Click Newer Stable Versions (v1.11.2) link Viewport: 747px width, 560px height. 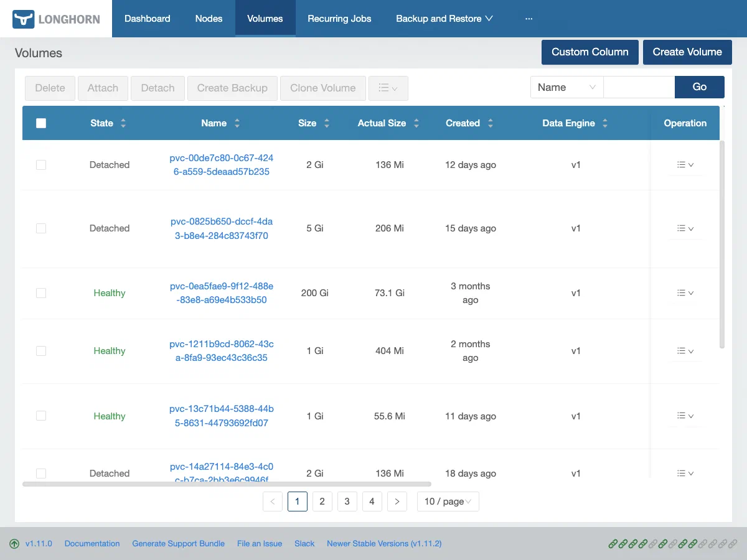coord(384,544)
